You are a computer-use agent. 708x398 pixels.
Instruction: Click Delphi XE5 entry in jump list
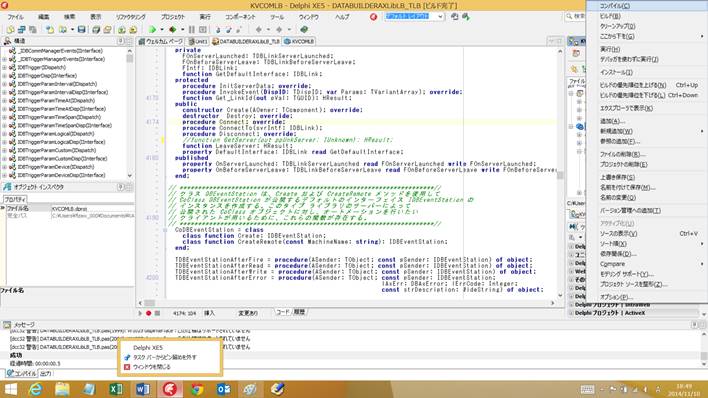tap(148, 347)
